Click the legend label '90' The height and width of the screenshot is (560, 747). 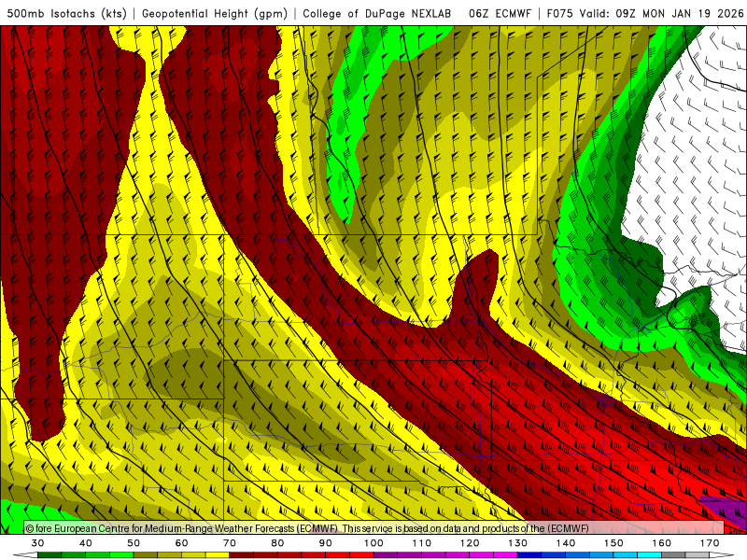pos(325,543)
